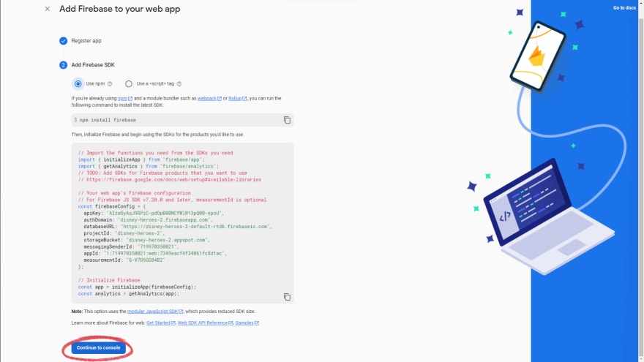Select the Use a script tag option
This screenshot has width=644, height=362.
pyautogui.click(x=129, y=83)
